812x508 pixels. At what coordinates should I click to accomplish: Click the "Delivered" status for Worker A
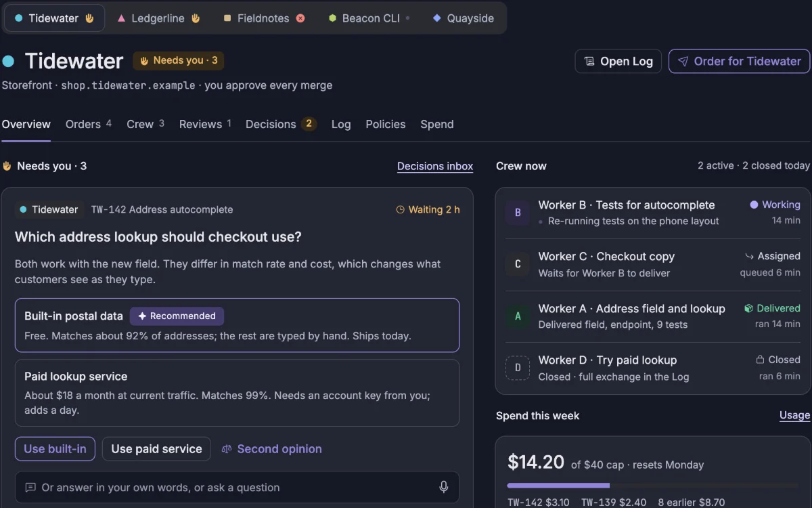coord(772,308)
